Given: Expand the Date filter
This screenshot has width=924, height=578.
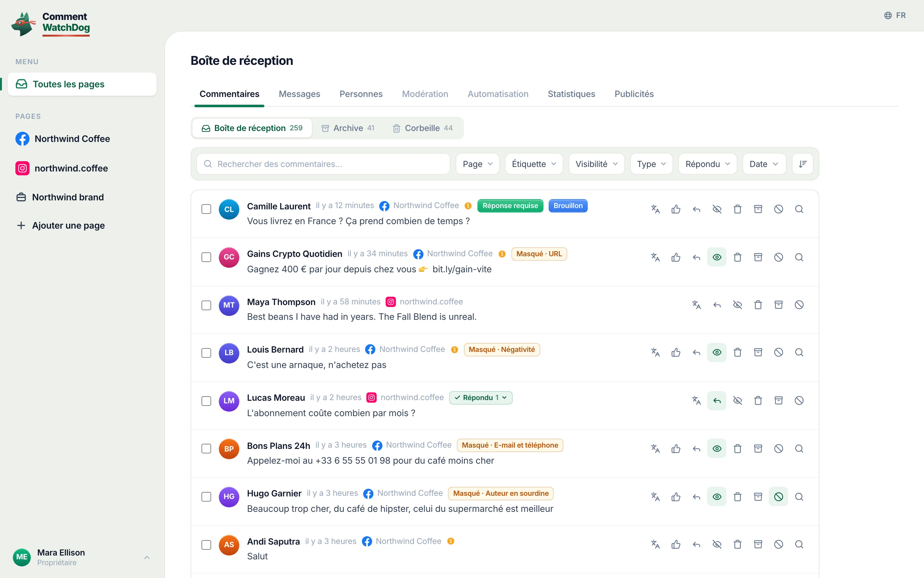Looking at the screenshot, I should [764, 164].
